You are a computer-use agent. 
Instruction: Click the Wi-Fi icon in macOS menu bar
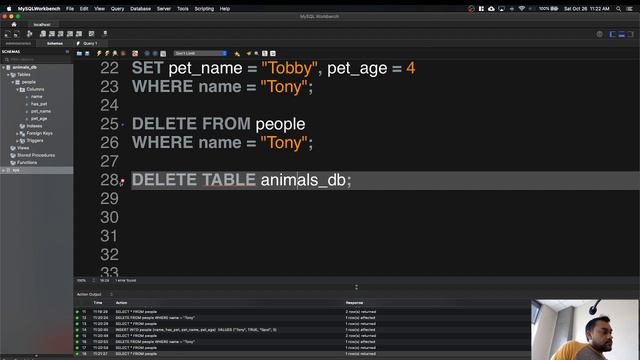click(521, 9)
